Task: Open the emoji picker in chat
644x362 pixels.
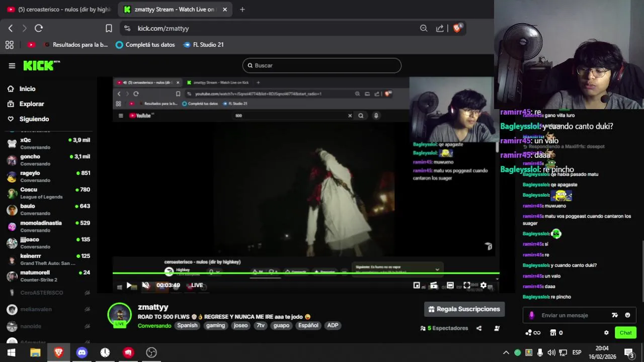Action: coord(627,315)
